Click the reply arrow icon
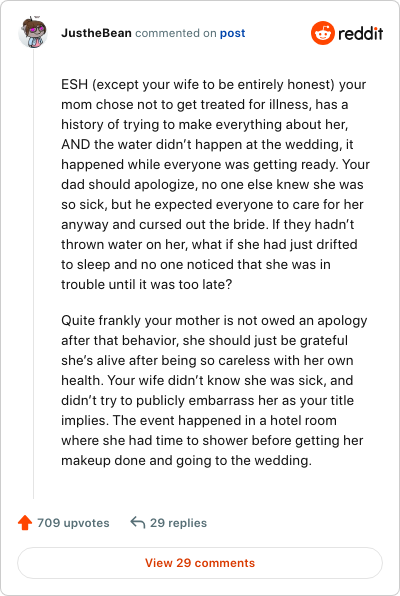 tap(138, 523)
